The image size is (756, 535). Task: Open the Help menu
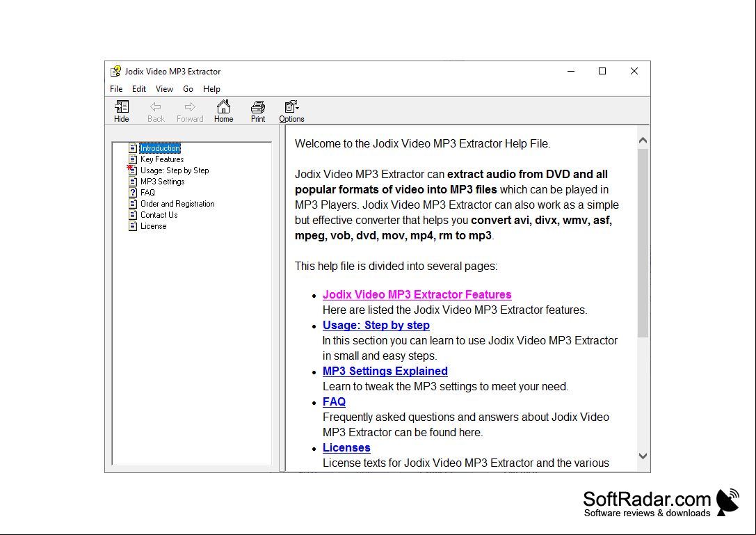point(211,89)
